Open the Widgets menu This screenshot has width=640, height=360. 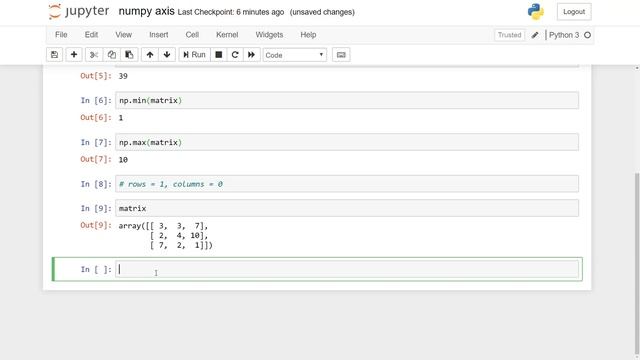[x=269, y=35]
